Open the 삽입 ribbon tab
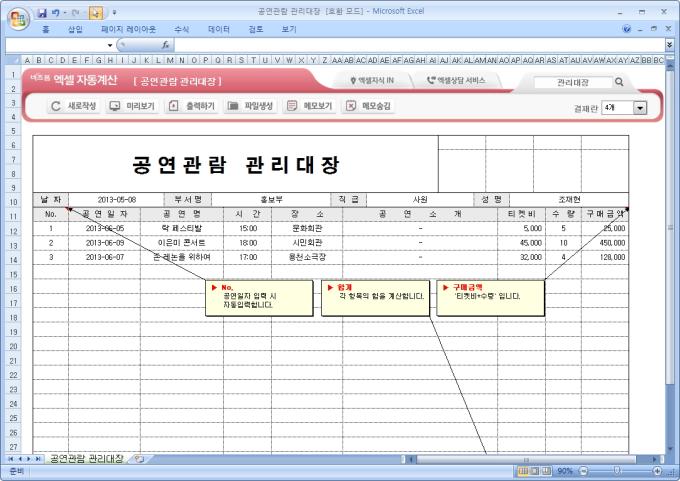This screenshot has width=680, height=481. tap(75, 29)
